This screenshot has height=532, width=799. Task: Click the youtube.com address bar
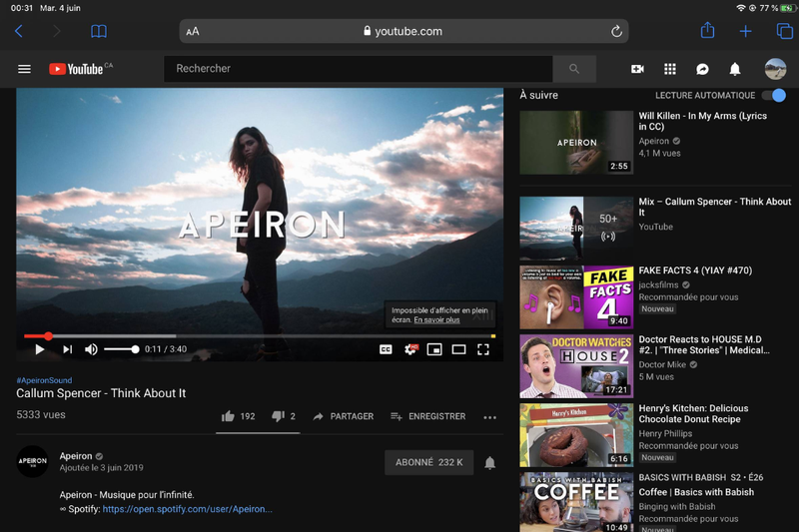(403, 32)
